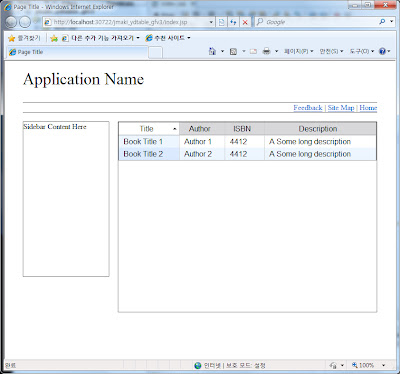Click the compatibility view icon
Image resolution: width=400 pixels, height=374 pixels.
[222, 22]
